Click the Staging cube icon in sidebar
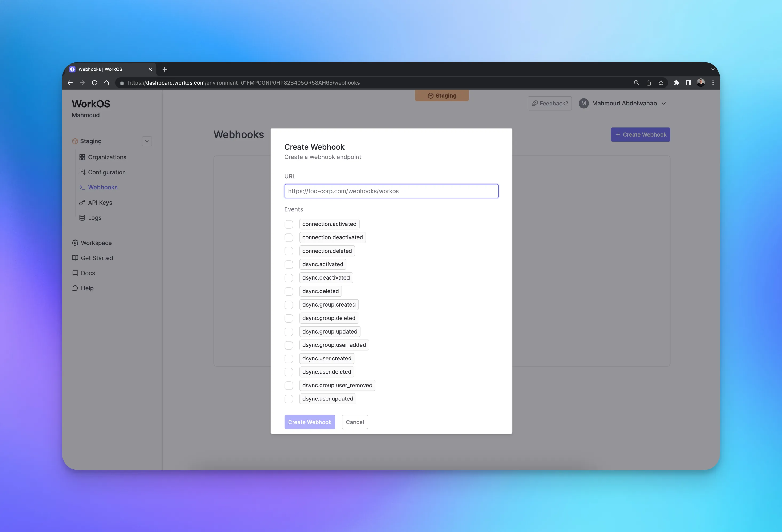 [75, 141]
